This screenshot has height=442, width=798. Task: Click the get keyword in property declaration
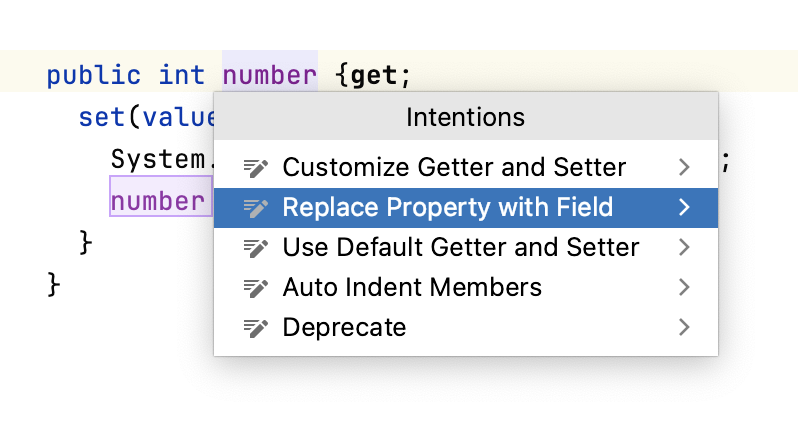pyautogui.click(x=374, y=75)
